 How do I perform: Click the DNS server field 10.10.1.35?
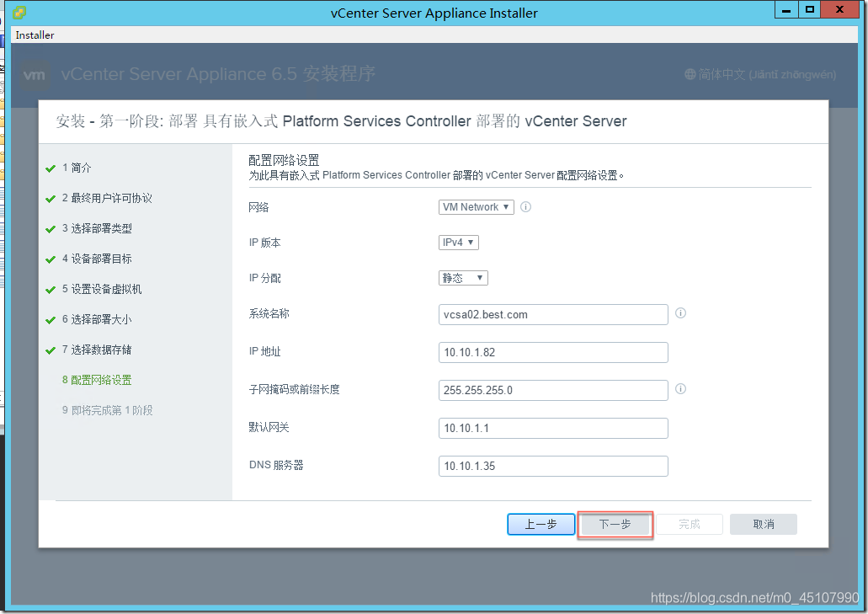553,466
